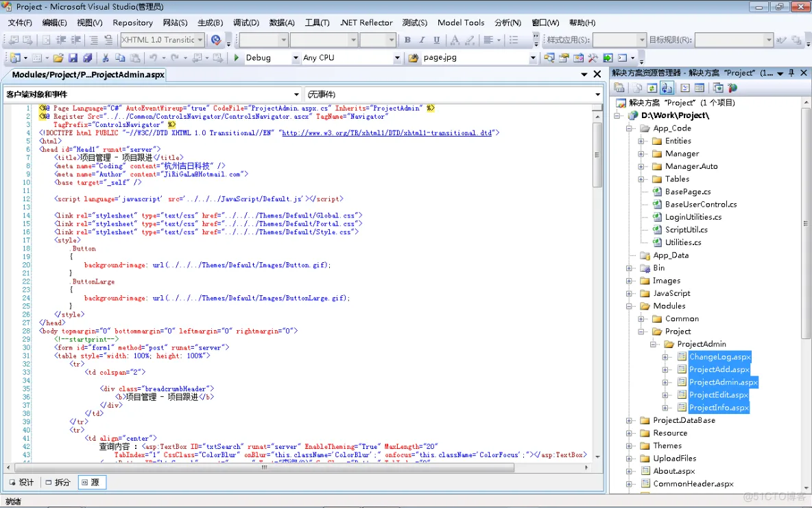Open the active documents list dropdown arrow

pos(584,75)
